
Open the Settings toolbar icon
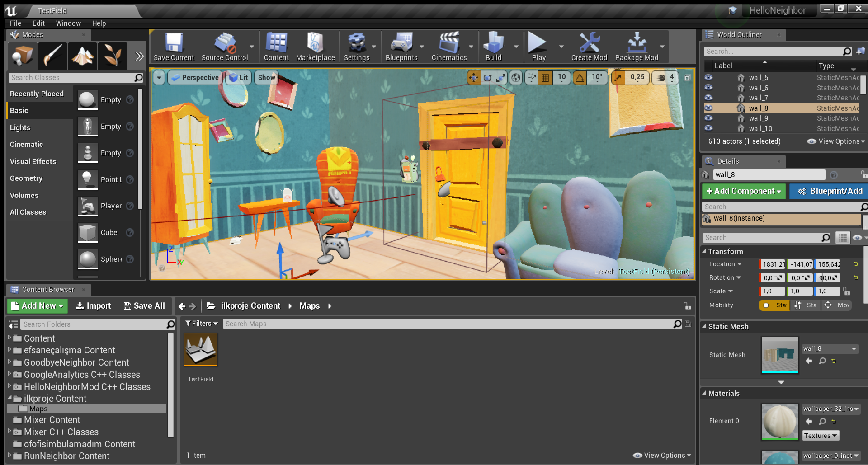click(357, 47)
